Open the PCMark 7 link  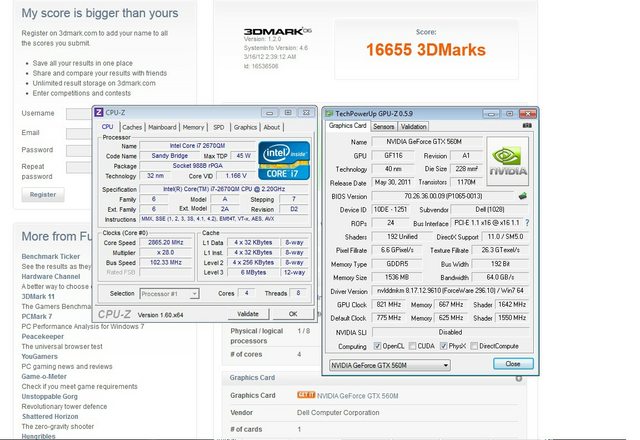click(x=37, y=316)
